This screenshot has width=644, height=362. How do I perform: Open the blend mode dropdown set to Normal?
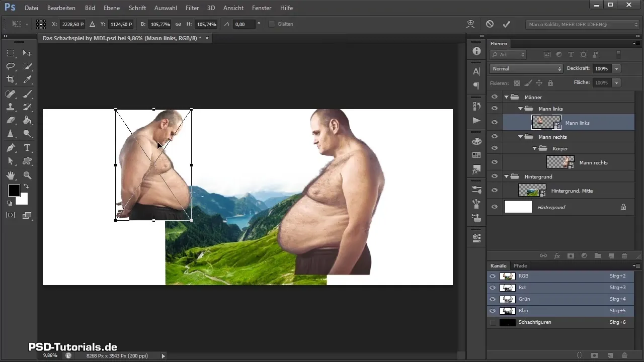526,68
